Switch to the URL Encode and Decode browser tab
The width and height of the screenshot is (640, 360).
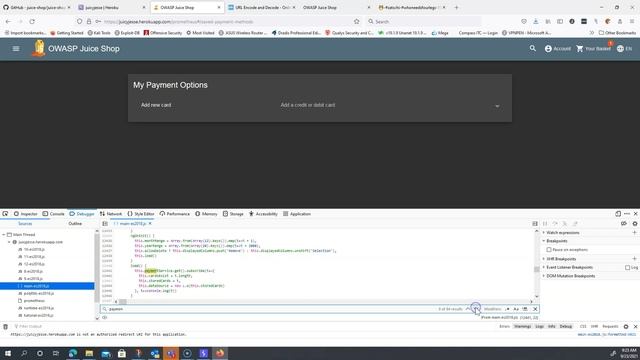[x=262, y=7]
